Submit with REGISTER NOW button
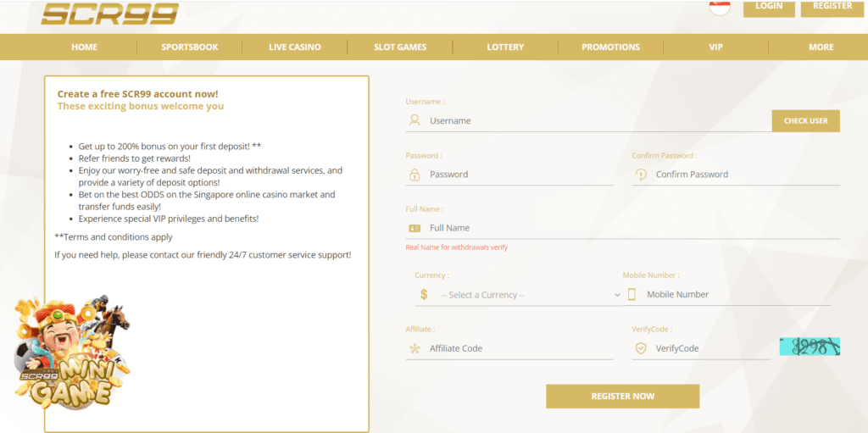This screenshot has width=868, height=433. click(623, 397)
